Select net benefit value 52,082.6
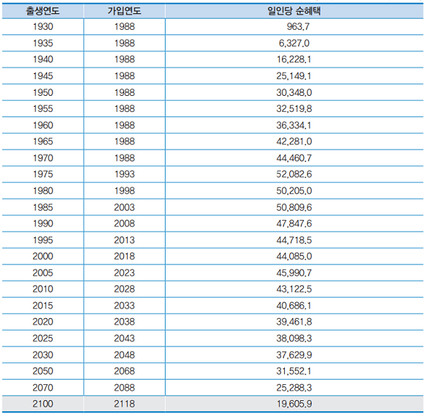This screenshot has width=425, height=414. click(294, 174)
